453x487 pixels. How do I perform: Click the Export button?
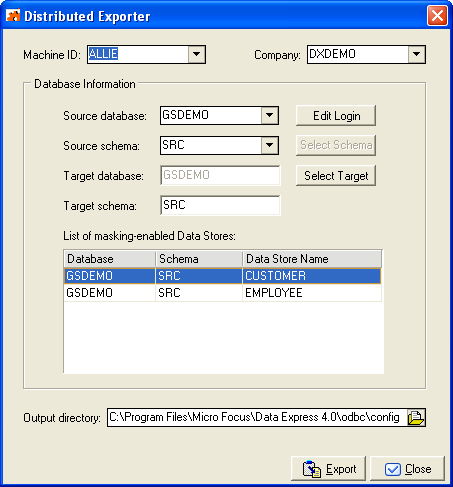click(x=329, y=469)
